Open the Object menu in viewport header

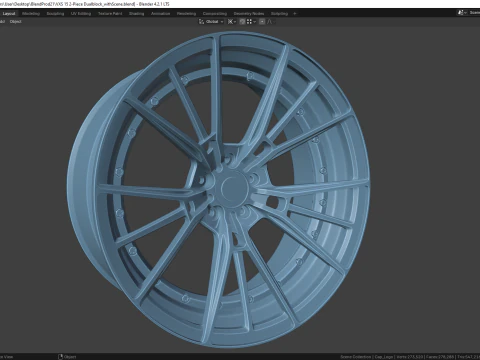[x=15, y=22]
